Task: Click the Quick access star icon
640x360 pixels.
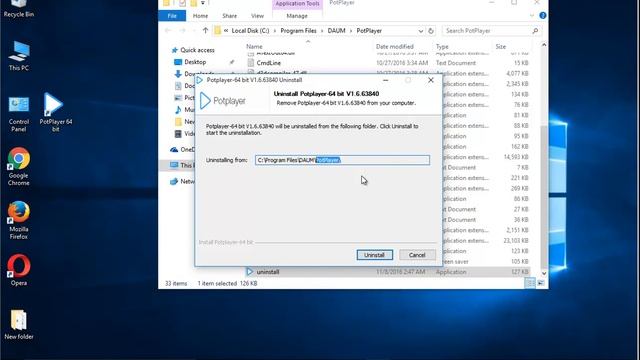Action: 175,50
